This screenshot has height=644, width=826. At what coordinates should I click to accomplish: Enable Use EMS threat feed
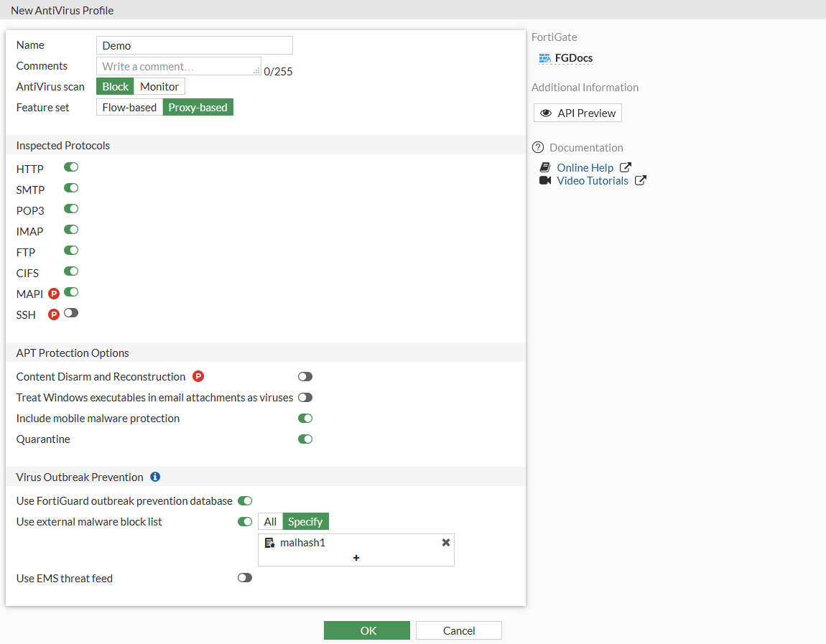tap(245, 577)
